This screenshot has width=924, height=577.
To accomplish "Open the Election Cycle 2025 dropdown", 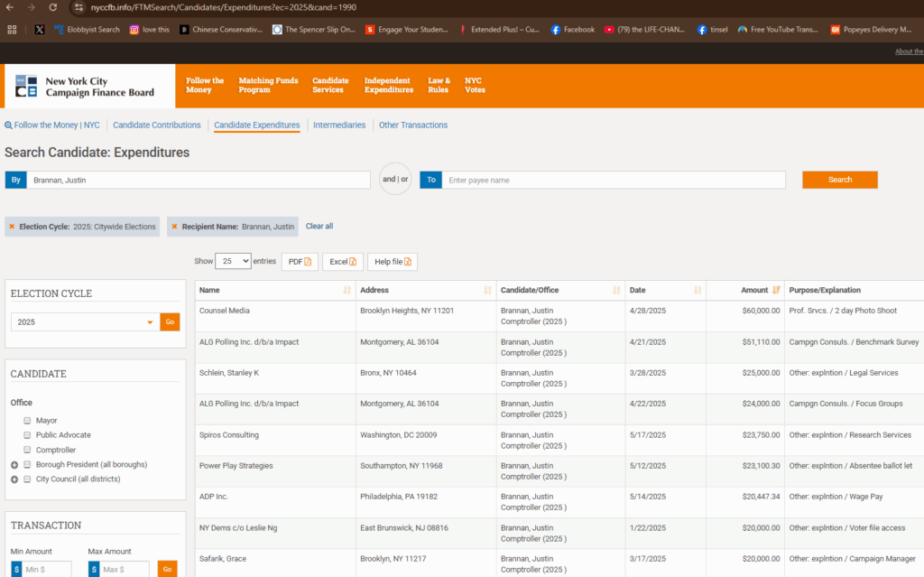I will coord(86,322).
